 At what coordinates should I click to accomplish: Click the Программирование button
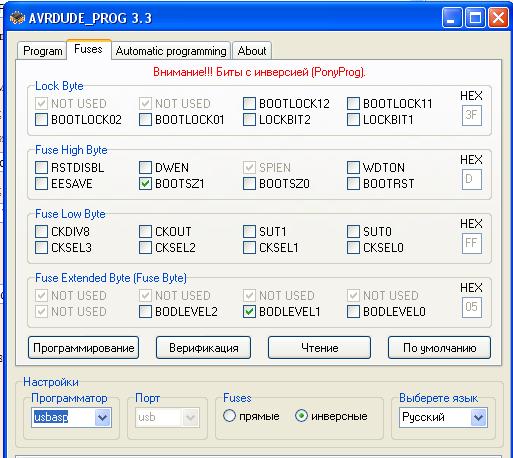tap(84, 348)
